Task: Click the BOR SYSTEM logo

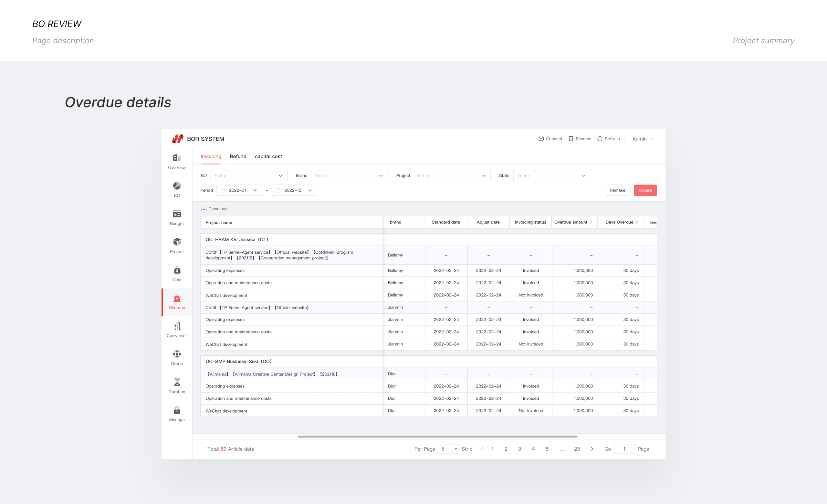Action: point(178,139)
